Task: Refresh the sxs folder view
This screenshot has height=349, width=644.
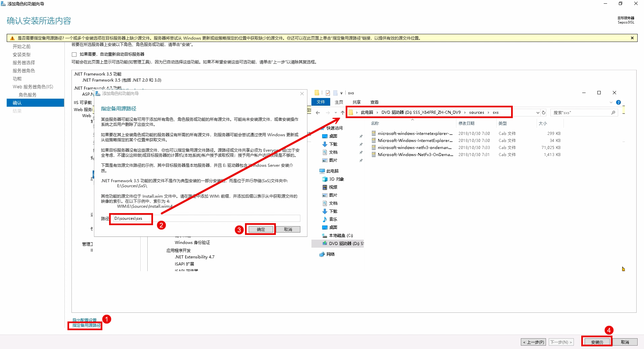Action: [544, 113]
